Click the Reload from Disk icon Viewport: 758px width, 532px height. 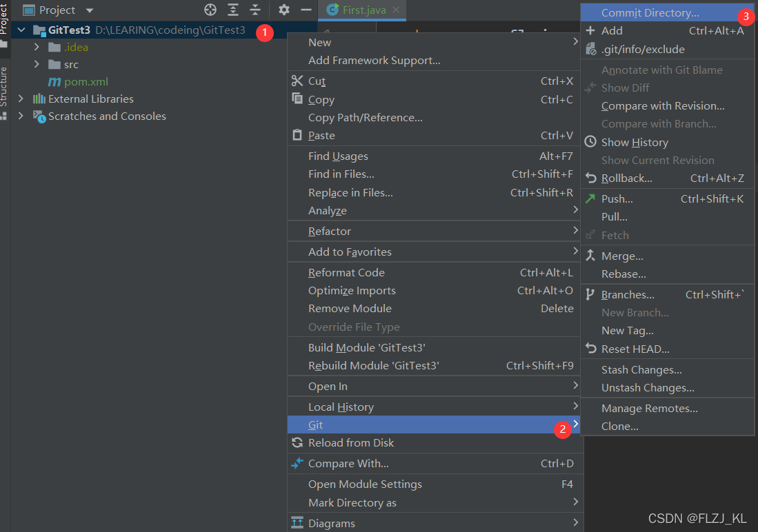pos(297,442)
